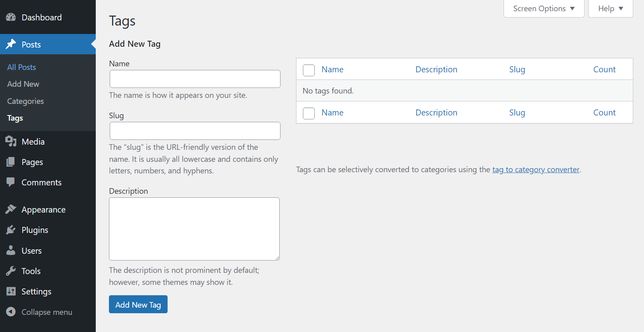Click the Settings sliders icon

coord(11,291)
